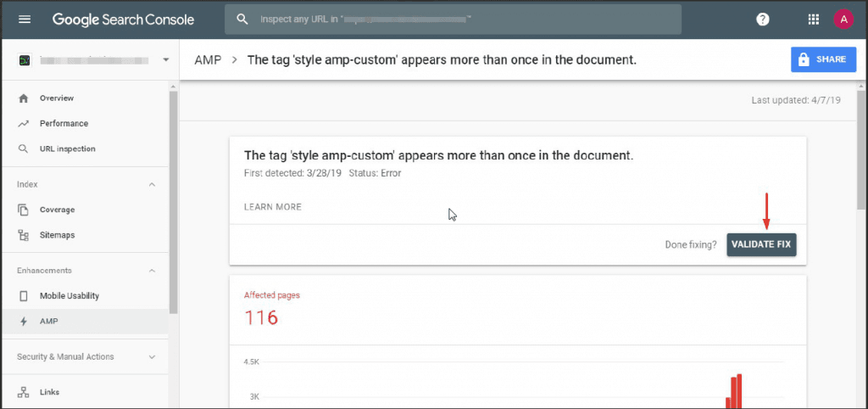Click the LEARN MORE link

click(x=273, y=207)
